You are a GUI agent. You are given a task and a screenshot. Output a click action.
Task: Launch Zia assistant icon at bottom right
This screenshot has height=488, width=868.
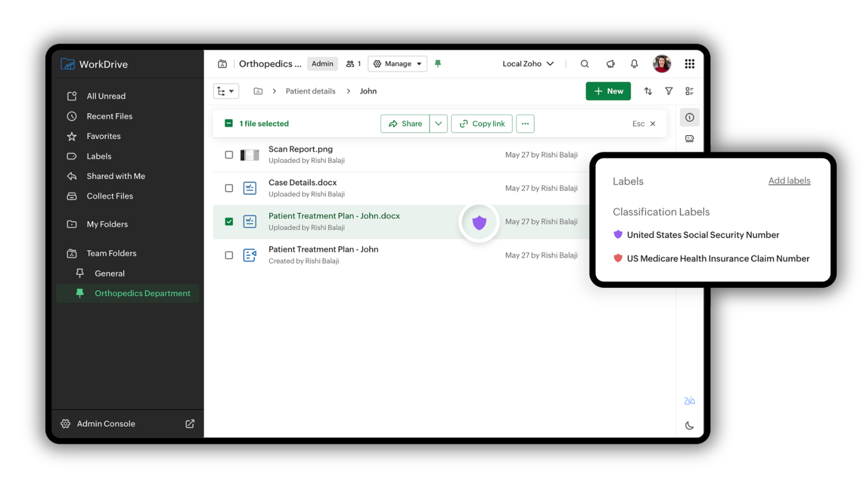[x=689, y=401]
